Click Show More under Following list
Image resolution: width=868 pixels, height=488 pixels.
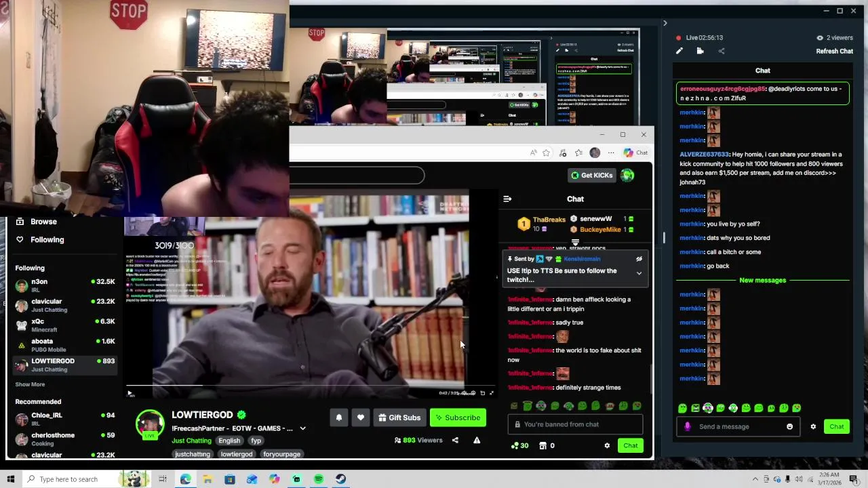coord(30,384)
